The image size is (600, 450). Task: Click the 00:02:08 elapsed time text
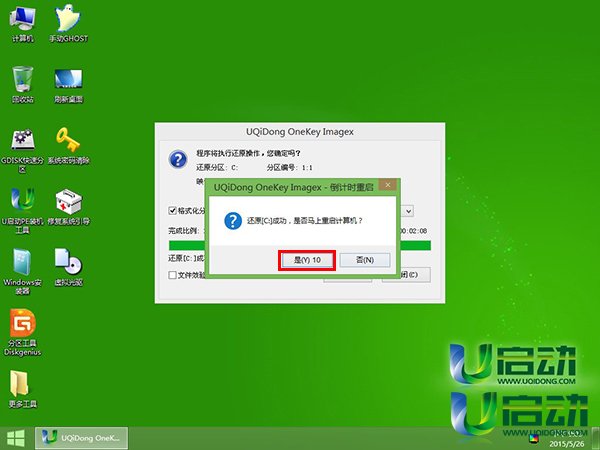[414, 231]
